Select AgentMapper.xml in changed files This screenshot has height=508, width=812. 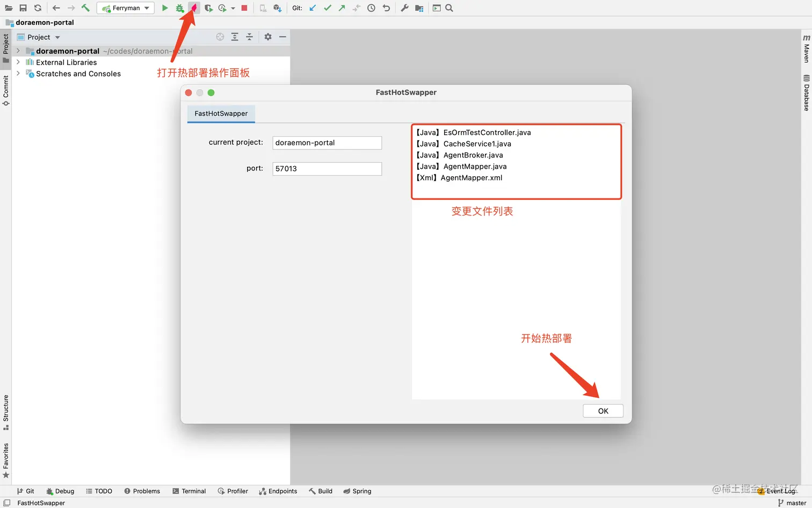click(x=459, y=177)
